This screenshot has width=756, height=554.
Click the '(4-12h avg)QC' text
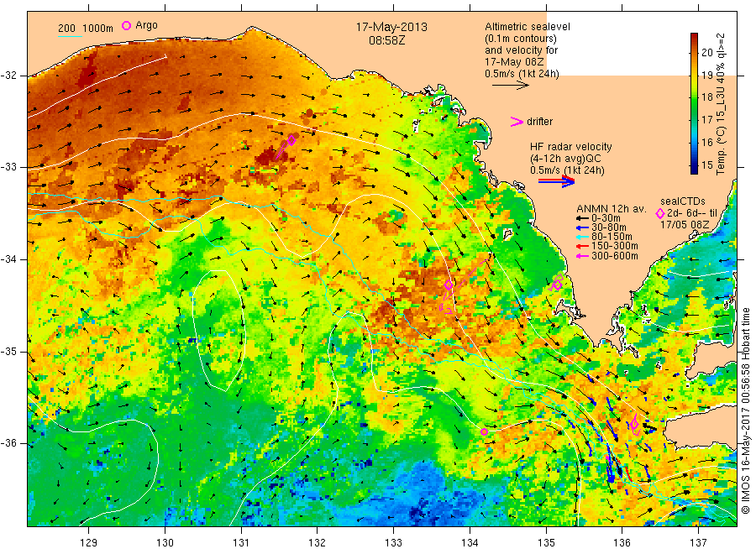(565, 159)
